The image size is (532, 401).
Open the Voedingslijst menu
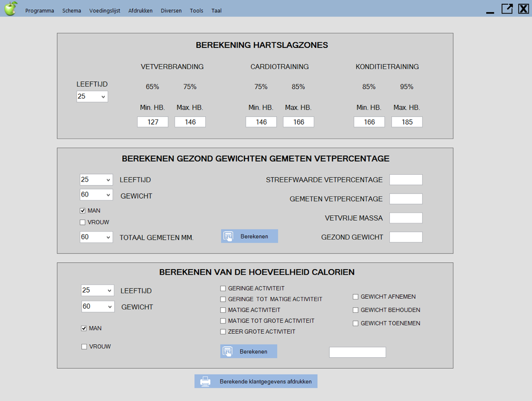point(105,10)
